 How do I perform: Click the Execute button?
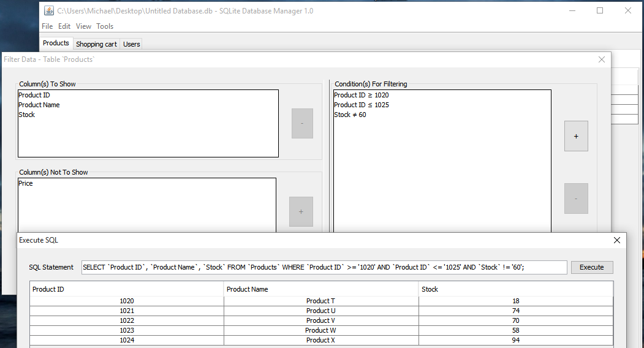pos(591,267)
